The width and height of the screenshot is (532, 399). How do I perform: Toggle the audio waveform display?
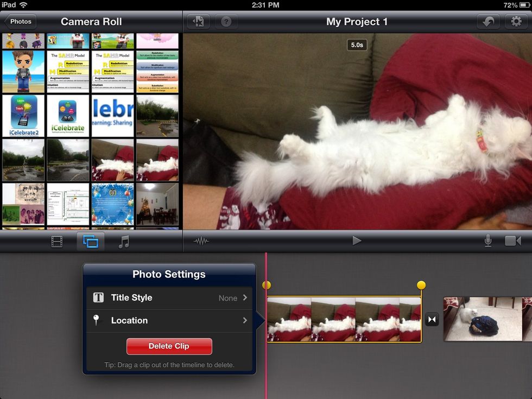point(201,240)
